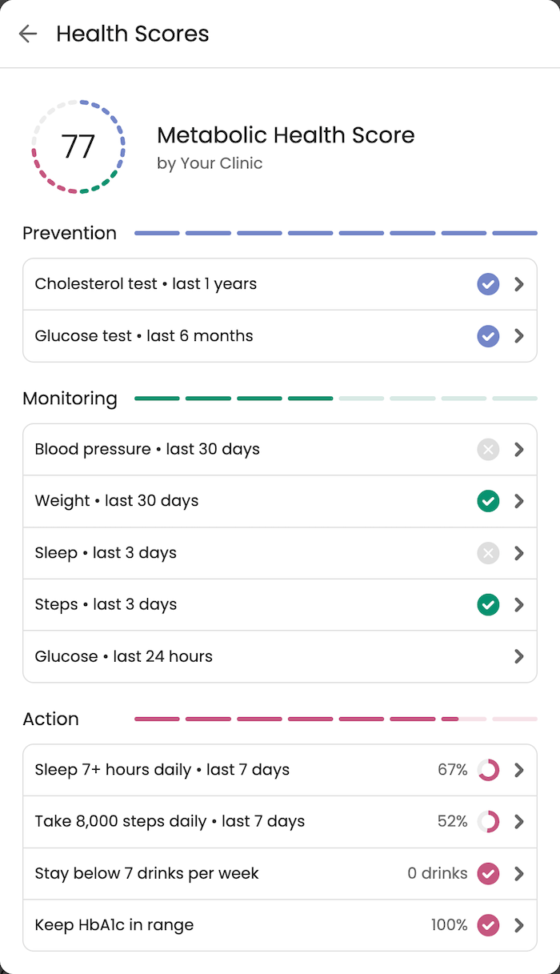Open details for Weight via its chevron
560x974 pixels.
(x=518, y=501)
